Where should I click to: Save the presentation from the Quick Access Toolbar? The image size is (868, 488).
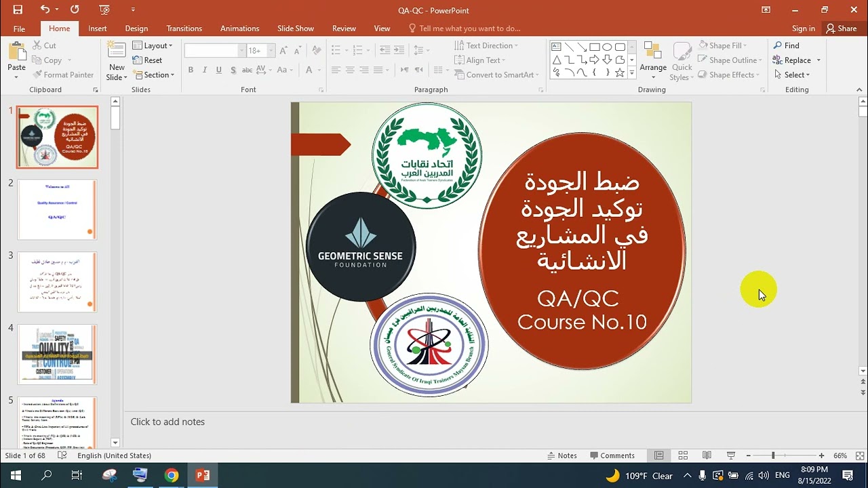tap(18, 9)
